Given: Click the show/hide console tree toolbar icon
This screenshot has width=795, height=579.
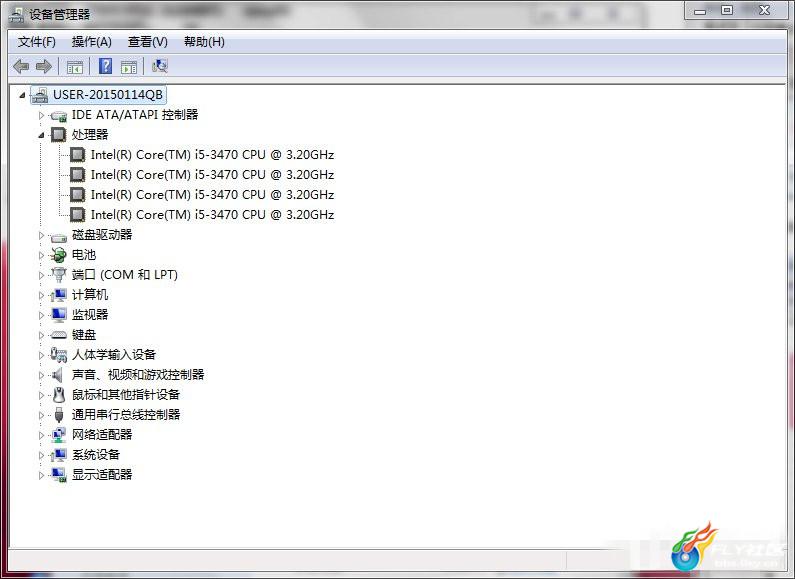Looking at the screenshot, I should pos(75,66).
